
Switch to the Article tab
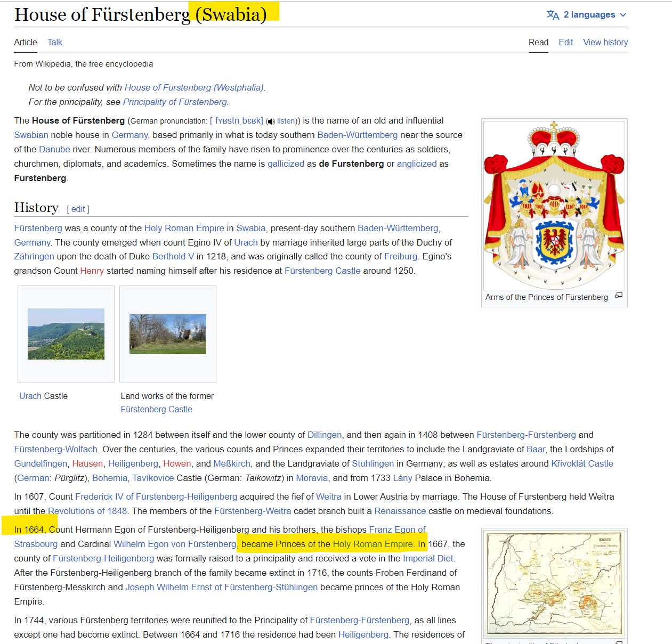point(26,42)
